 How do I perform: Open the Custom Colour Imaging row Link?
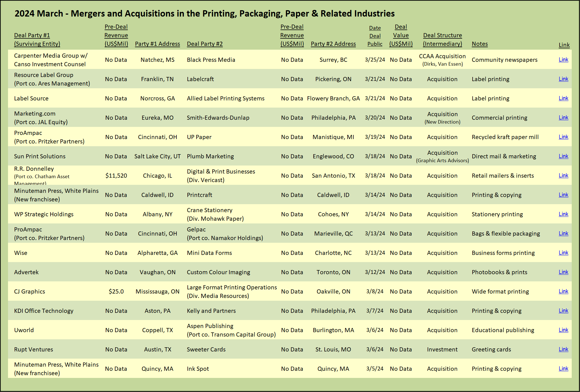point(563,272)
